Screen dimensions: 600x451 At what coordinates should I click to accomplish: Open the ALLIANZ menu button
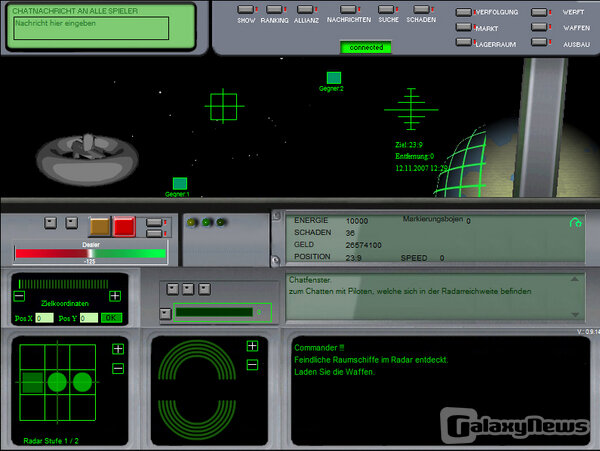click(305, 9)
